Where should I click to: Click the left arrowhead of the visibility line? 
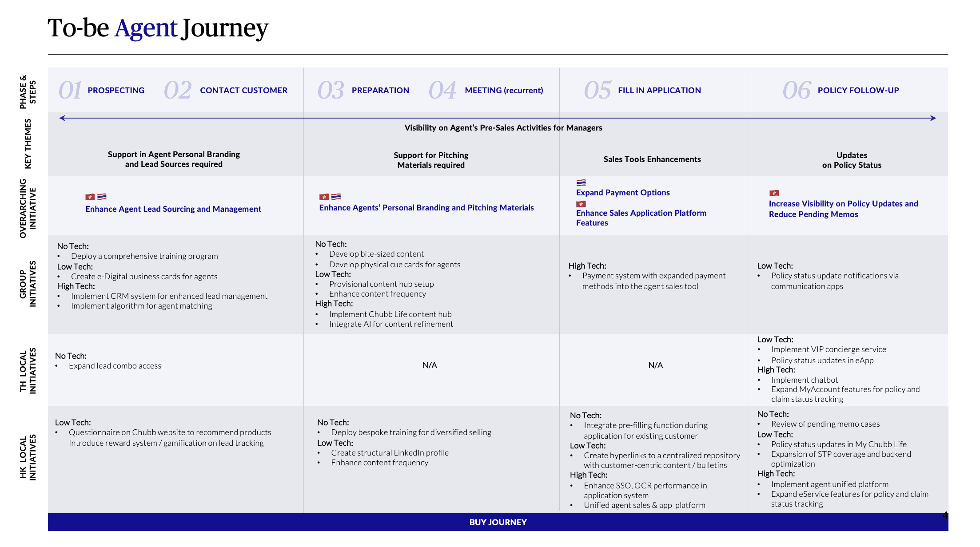[x=62, y=118]
